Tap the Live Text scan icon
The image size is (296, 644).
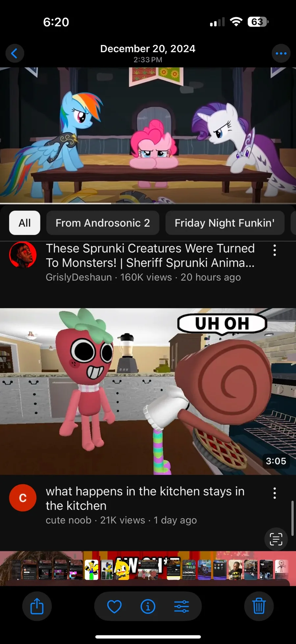pos(276,539)
